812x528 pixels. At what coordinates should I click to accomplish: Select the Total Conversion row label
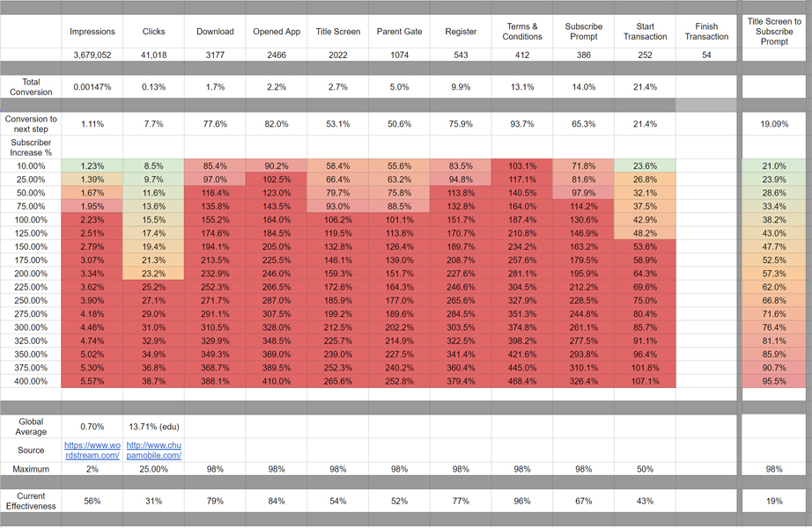31,87
